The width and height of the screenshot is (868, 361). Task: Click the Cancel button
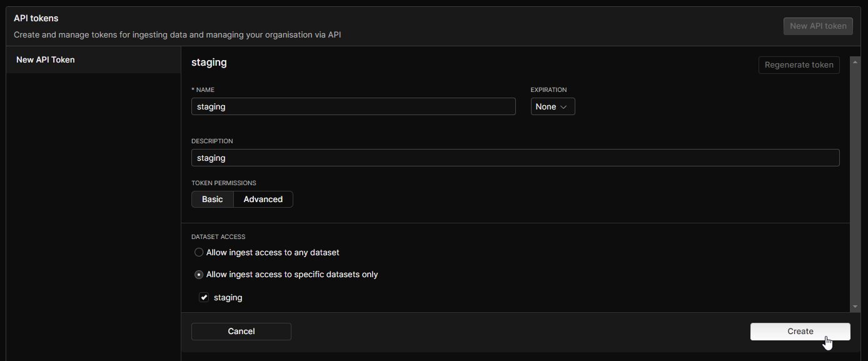241,332
